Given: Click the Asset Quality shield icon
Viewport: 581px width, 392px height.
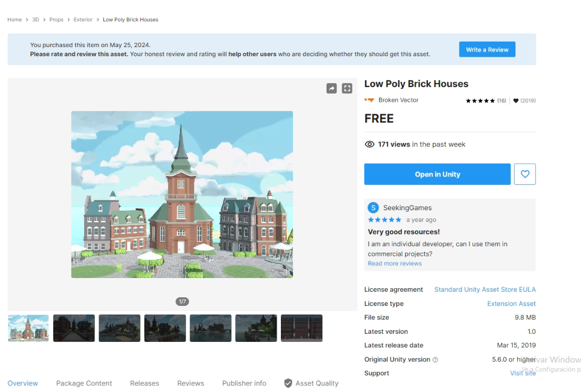Looking at the screenshot, I should coord(288,383).
